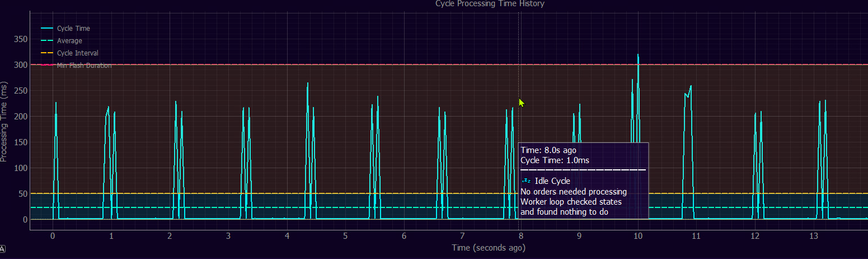Click the 'Time (seconds ago)' x-axis label
Screen dimensions: 868x259
click(x=489, y=248)
